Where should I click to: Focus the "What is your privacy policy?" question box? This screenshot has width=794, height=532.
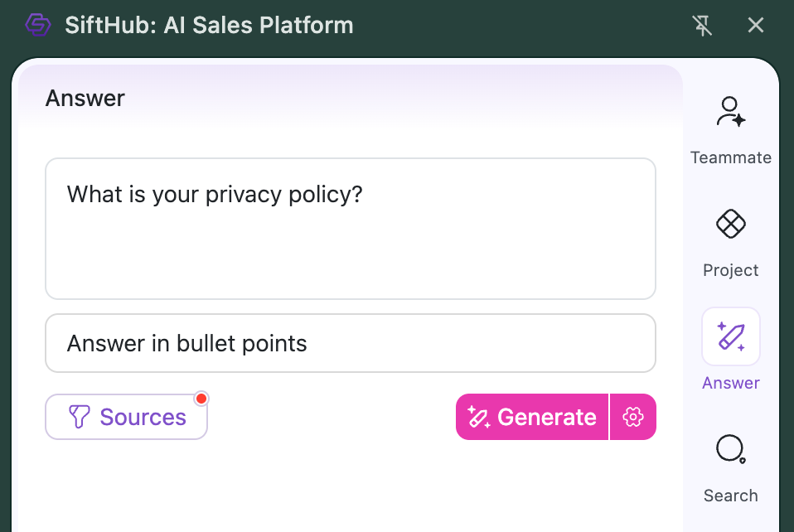(350, 229)
